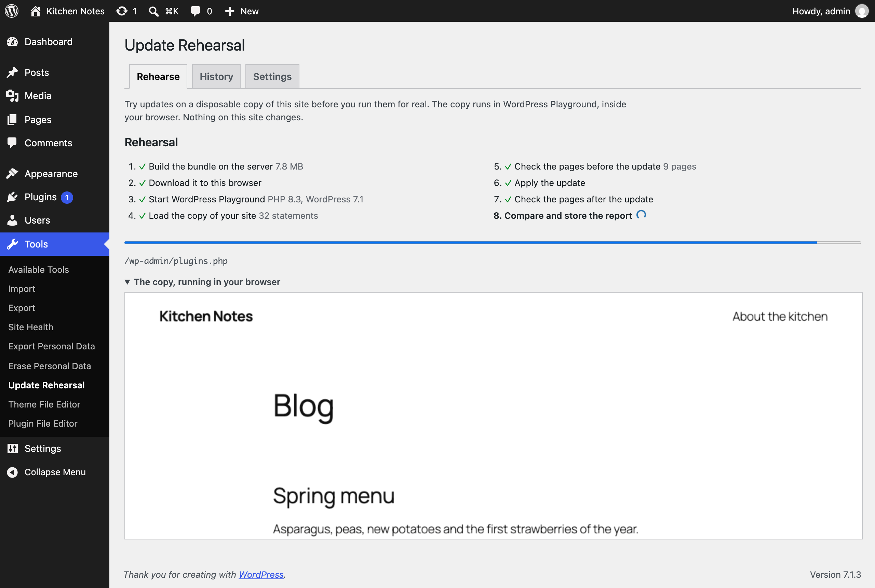Click the /wp-admin/plugins.php path text

(x=176, y=261)
